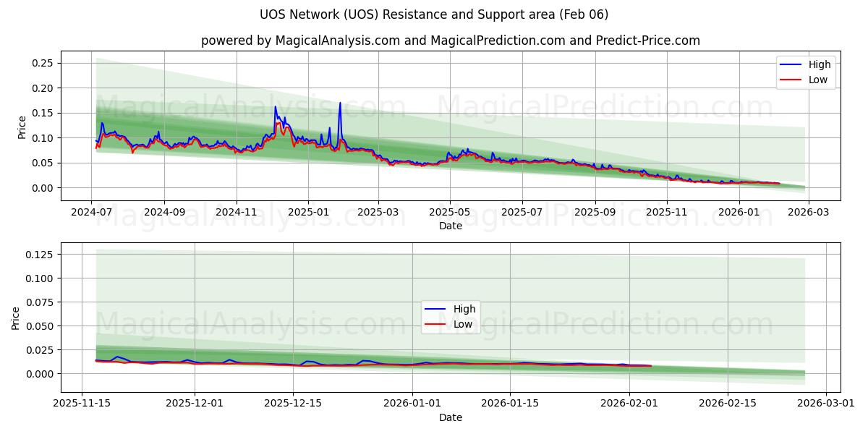Toggle the High series in upper legend

coord(816,64)
